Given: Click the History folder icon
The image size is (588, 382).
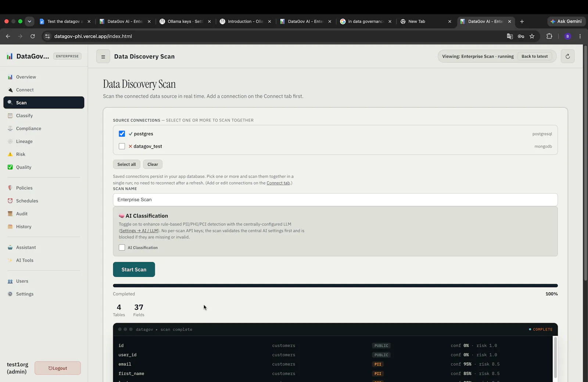Looking at the screenshot, I should click(10, 227).
